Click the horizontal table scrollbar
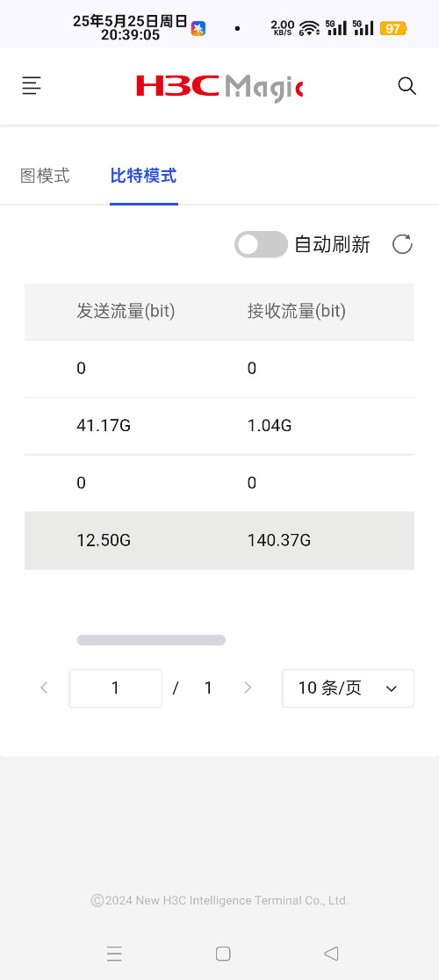Image resolution: width=439 pixels, height=980 pixels. (x=151, y=640)
